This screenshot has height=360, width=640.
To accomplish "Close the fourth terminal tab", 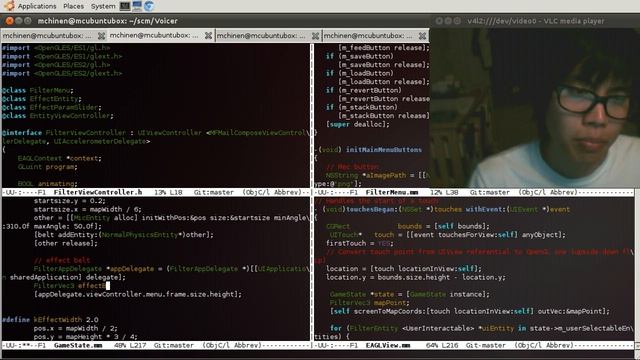I will [x=422, y=36].
